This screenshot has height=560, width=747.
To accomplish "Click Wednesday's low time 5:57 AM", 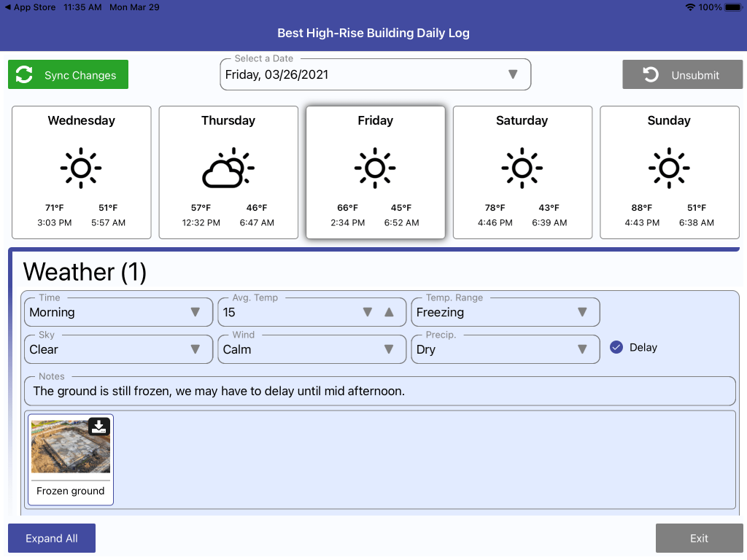I will tap(108, 222).
